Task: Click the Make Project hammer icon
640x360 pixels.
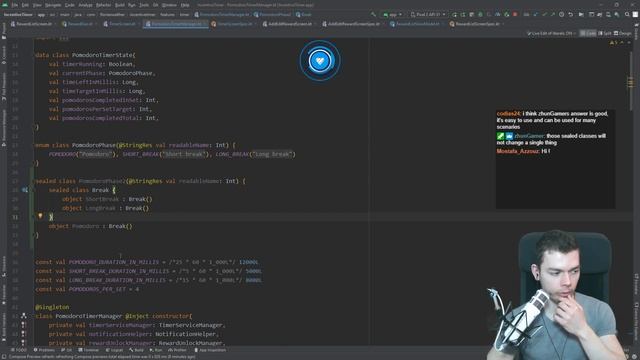Action: pyautogui.click(x=373, y=14)
